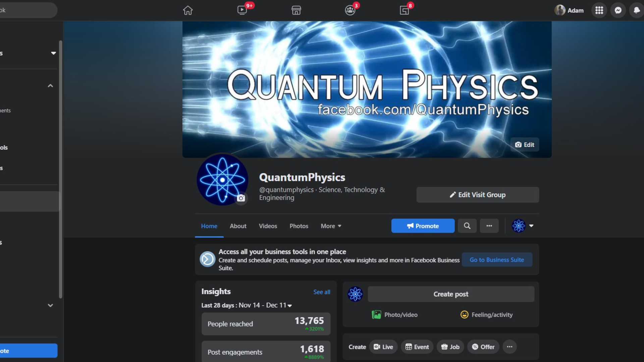Open the page options three-dot button
The image size is (644, 362).
[x=489, y=226]
